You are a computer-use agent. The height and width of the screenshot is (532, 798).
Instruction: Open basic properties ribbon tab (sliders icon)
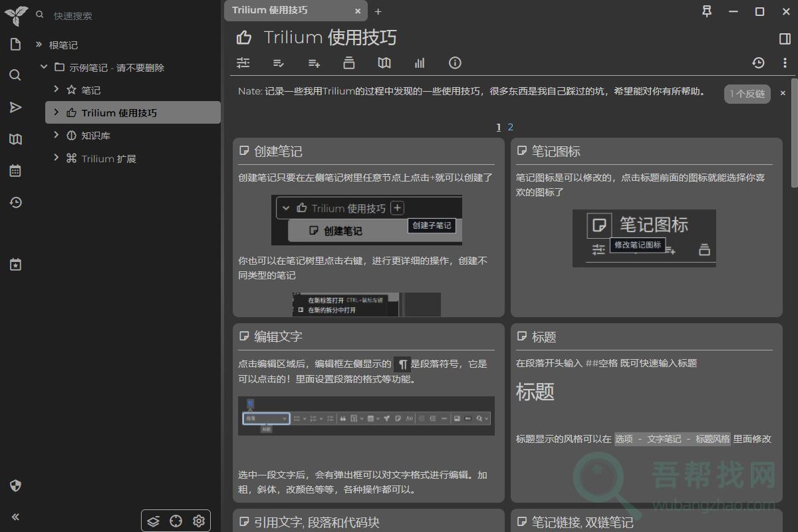coord(243,63)
